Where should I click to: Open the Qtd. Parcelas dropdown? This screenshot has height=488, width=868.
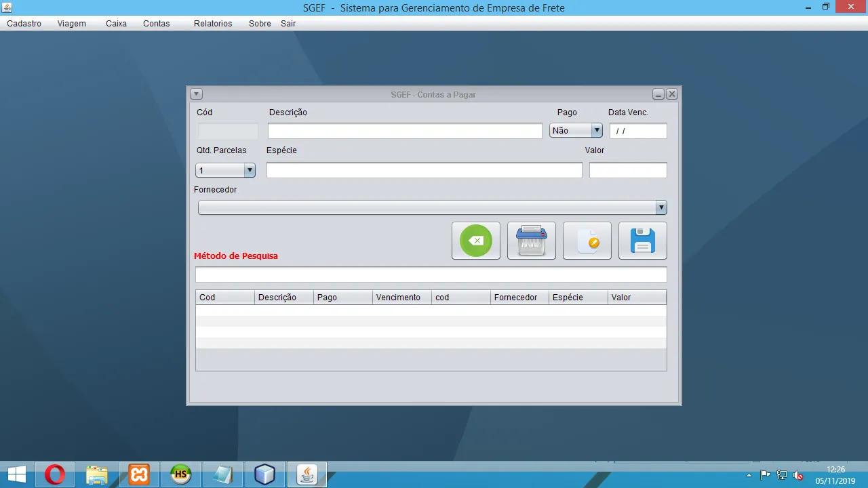pyautogui.click(x=225, y=170)
